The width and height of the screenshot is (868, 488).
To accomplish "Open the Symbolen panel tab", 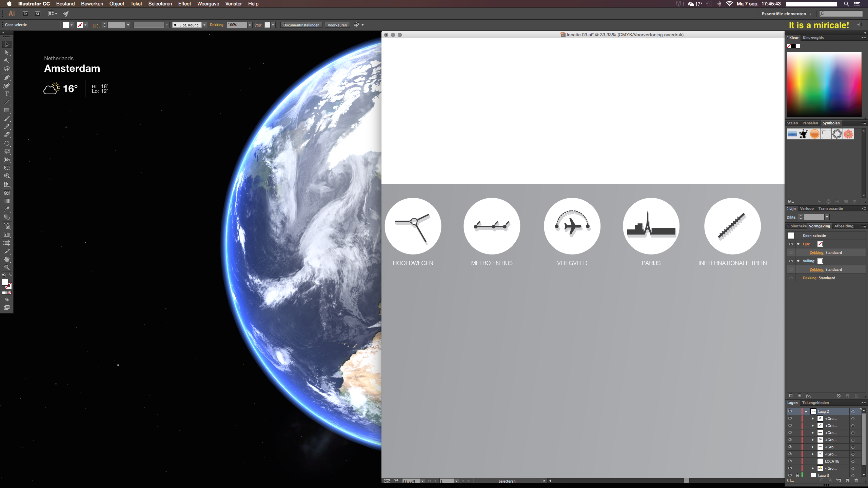I will [830, 123].
